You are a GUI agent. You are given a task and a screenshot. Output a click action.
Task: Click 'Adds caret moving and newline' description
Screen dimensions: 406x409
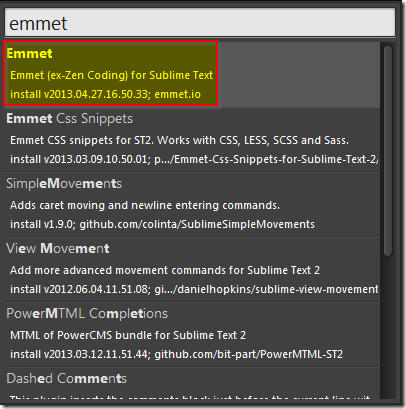click(x=145, y=205)
